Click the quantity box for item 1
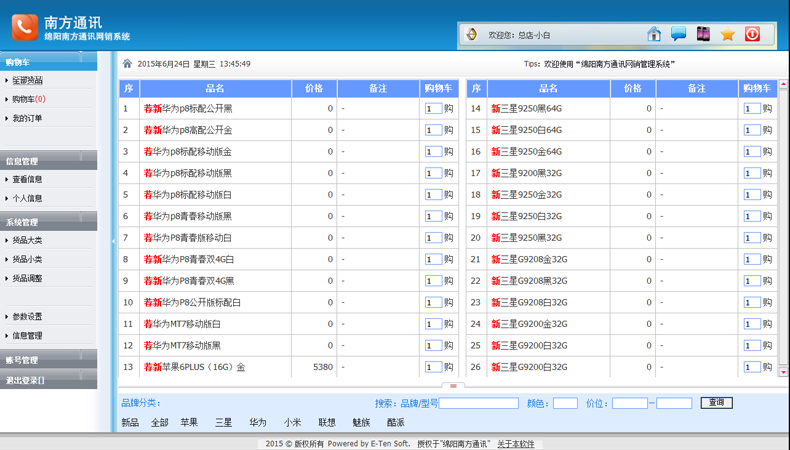The image size is (790, 450). click(433, 109)
